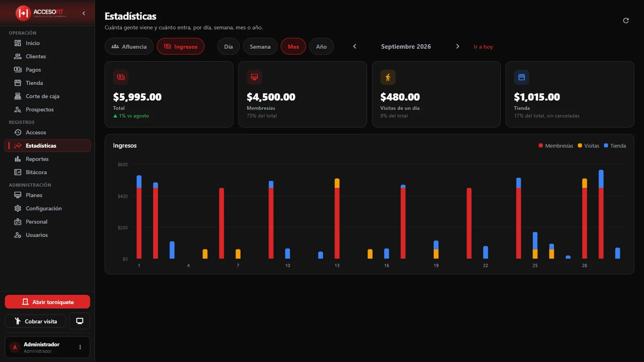Click the Configuración gear icon
This screenshot has height=362, width=644.
(x=18, y=208)
